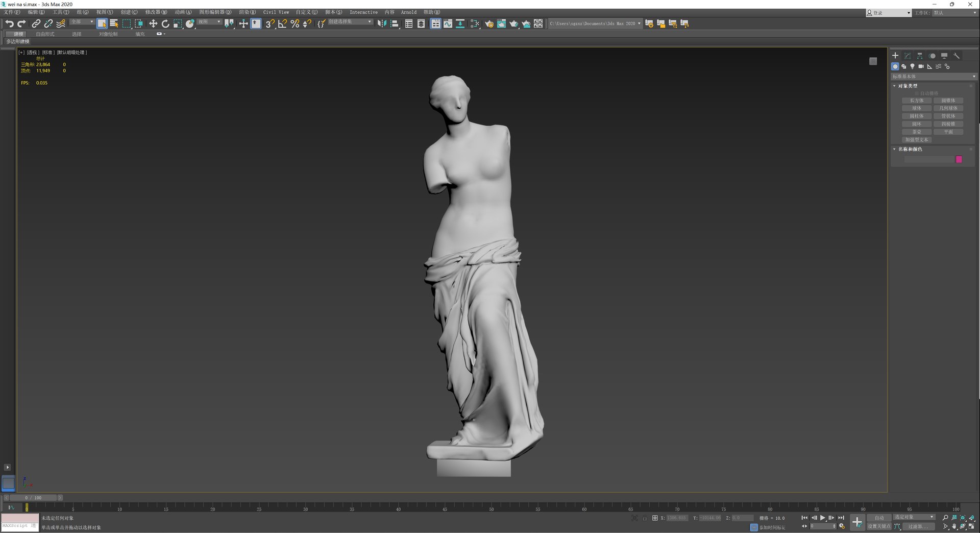
Task: Click the object name input field
Action: click(928, 160)
